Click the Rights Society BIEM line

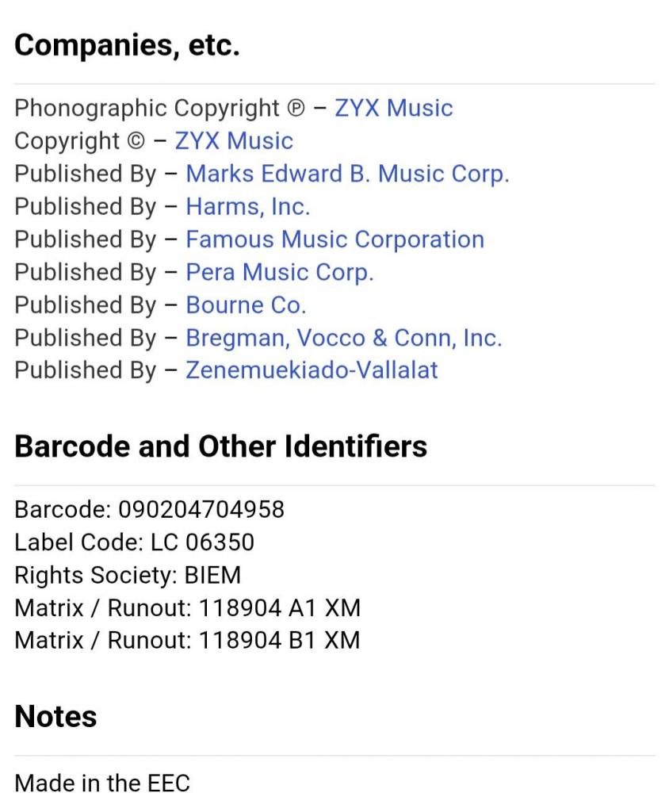(x=127, y=575)
